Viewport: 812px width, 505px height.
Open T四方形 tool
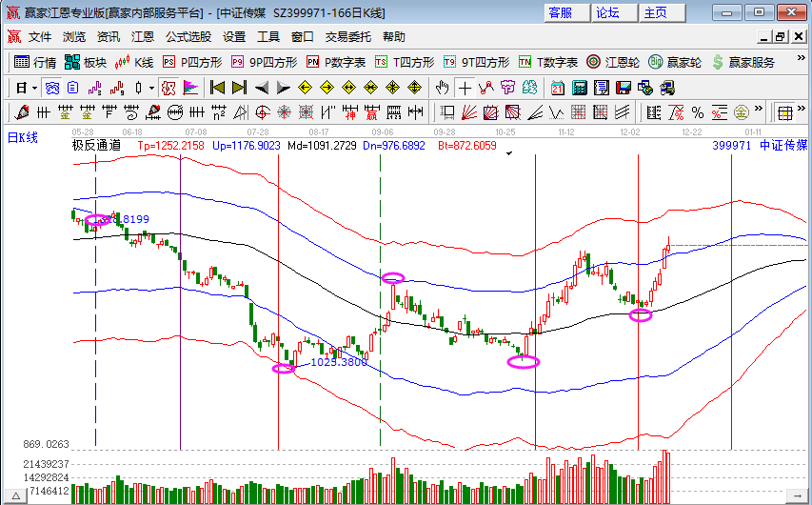(x=405, y=62)
